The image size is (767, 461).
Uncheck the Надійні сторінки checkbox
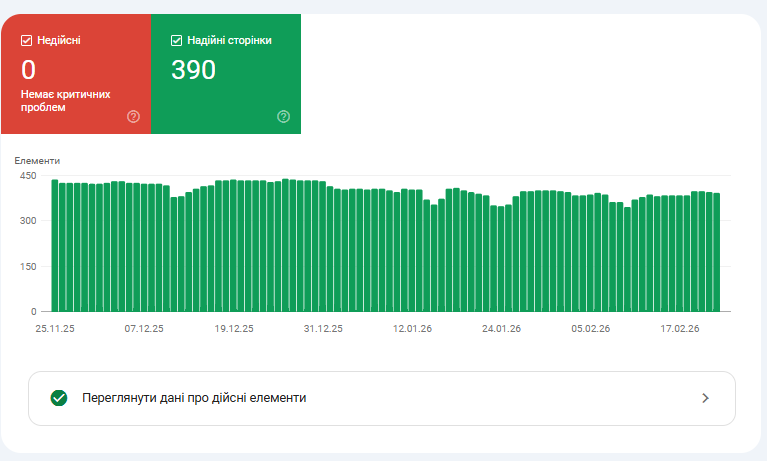177,41
